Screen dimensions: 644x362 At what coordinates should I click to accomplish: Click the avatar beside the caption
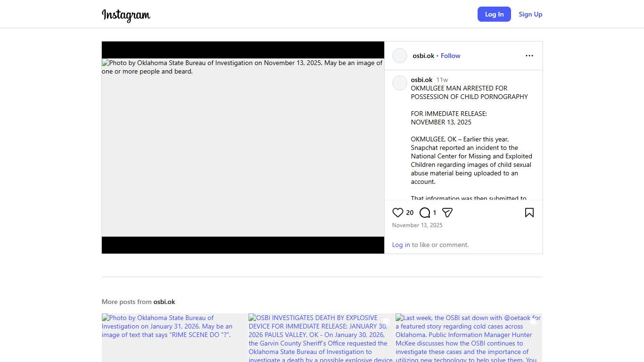tap(400, 83)
